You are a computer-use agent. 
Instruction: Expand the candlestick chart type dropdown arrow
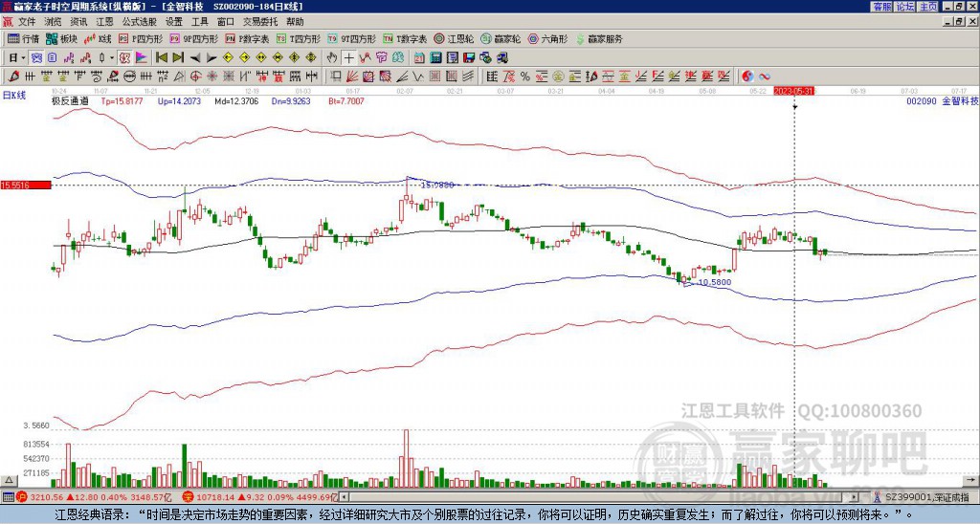(112, 58)
